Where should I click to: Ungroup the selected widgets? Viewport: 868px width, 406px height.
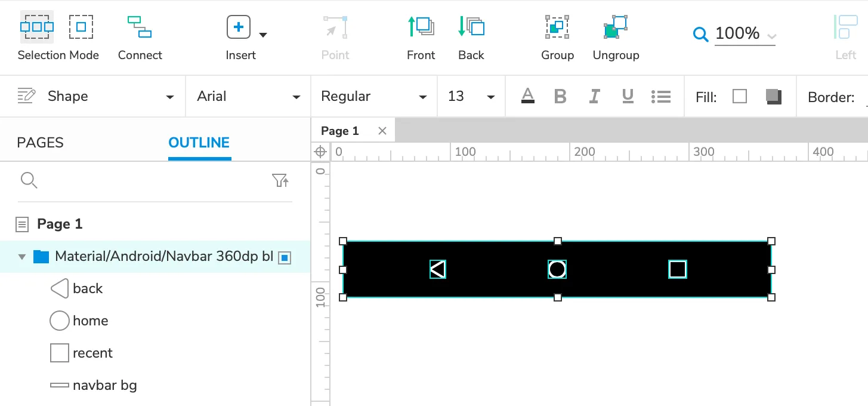coord(616,27)
